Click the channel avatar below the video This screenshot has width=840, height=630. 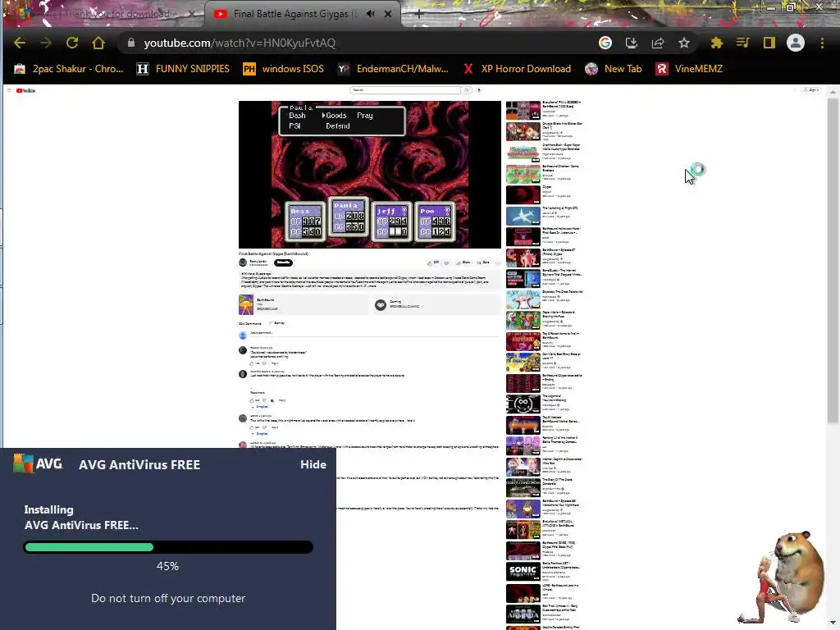click(243, 262)
